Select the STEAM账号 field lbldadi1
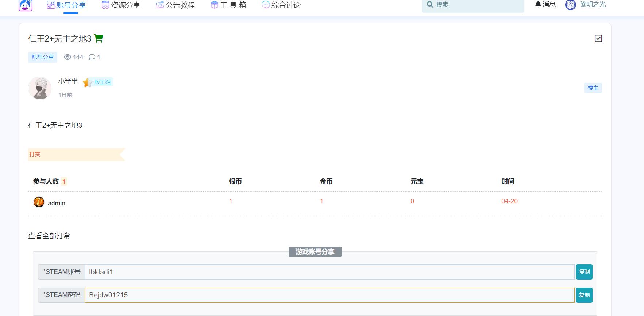Screen dimensions: 644x316 [330, 272]
